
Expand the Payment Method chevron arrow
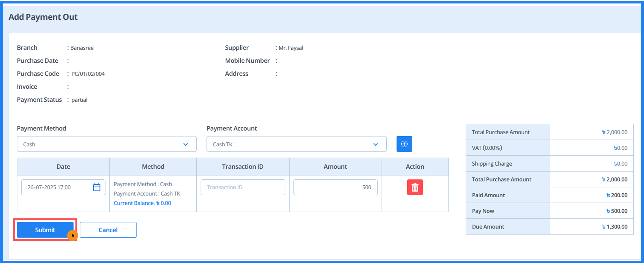point(185,144)
